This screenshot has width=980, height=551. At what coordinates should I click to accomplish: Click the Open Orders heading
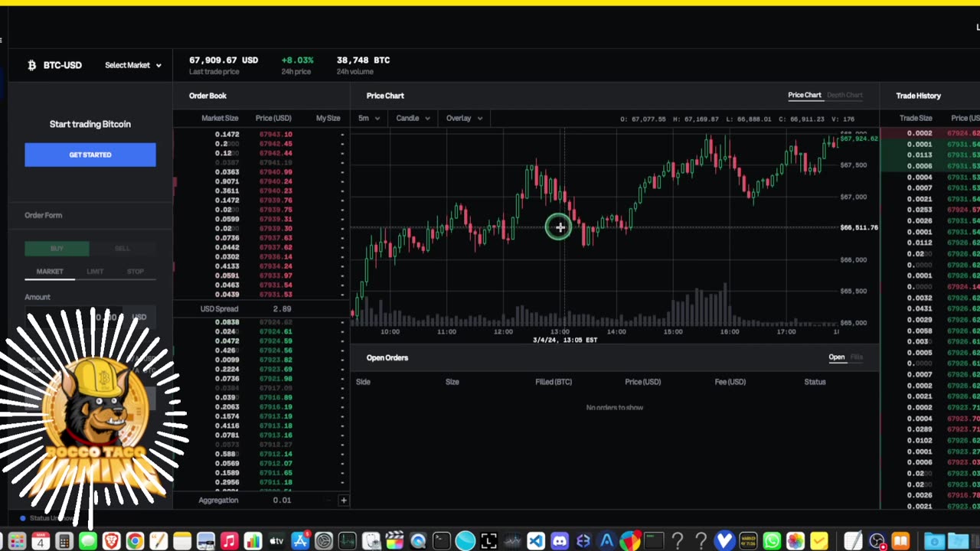pos(387,357)
